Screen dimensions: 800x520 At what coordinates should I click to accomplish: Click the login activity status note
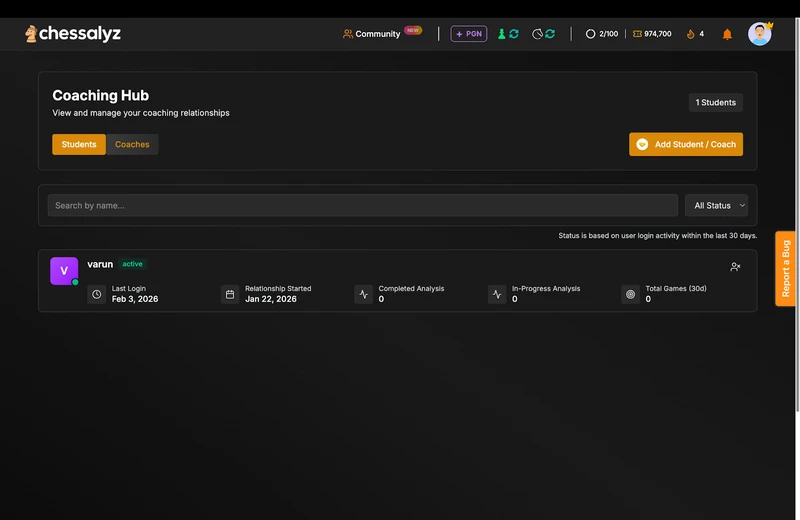(657, 236)
